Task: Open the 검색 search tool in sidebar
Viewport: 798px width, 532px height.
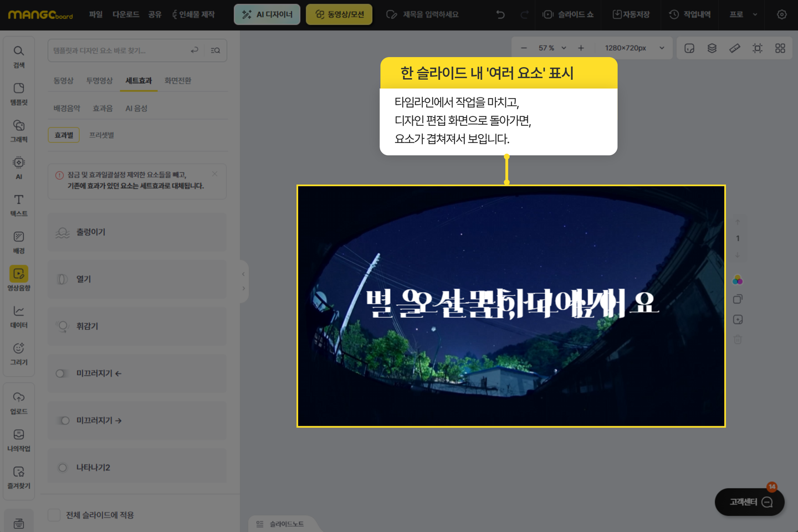Action: click(19, 57)
